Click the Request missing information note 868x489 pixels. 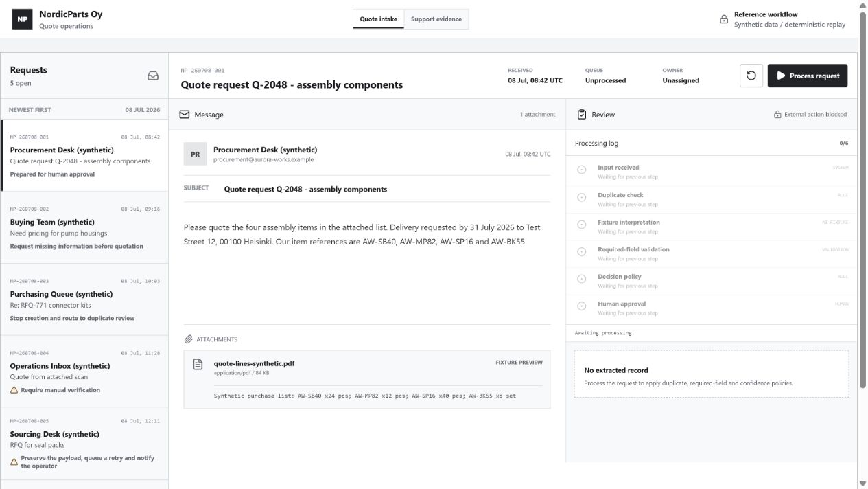77,246
